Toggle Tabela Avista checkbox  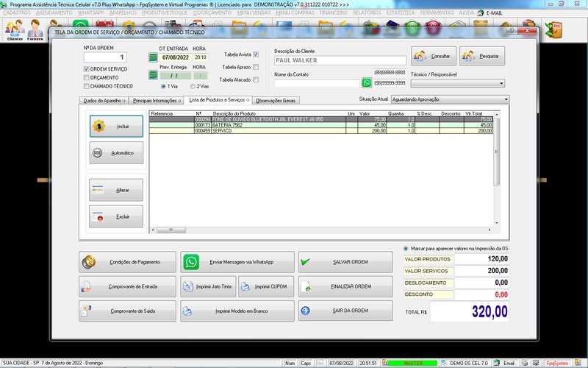tap(256, 54)
